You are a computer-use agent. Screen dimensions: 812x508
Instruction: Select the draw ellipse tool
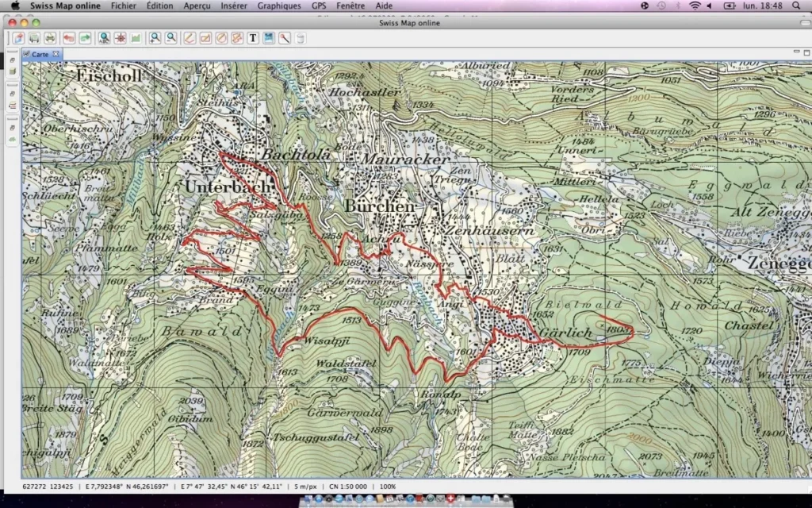[221, 38]
